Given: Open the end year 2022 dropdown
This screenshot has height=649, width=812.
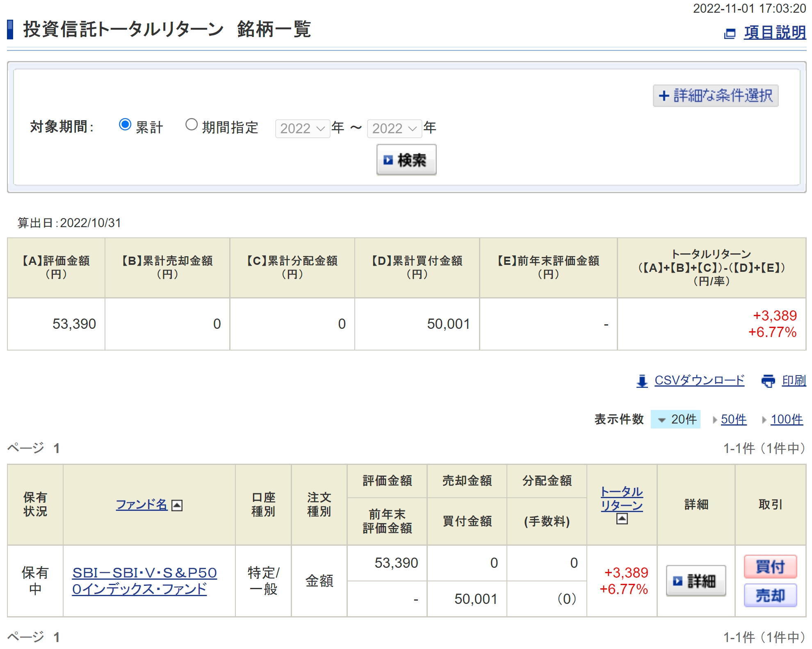Looking at the screenshot, I should 394,129.
